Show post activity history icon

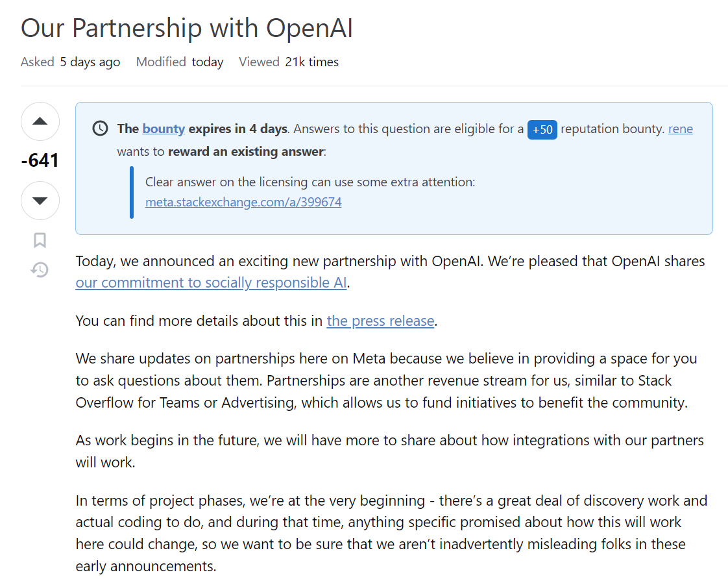pos(40,269)
